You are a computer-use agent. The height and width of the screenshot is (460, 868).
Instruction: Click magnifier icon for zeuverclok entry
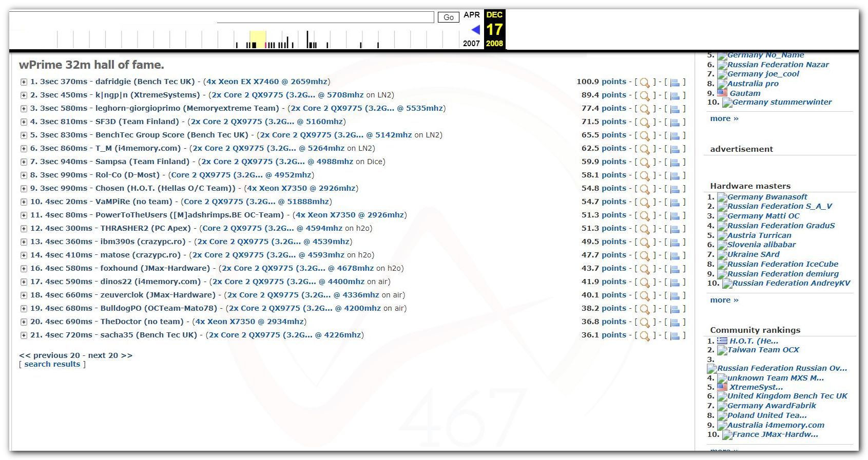pos(645,296)
